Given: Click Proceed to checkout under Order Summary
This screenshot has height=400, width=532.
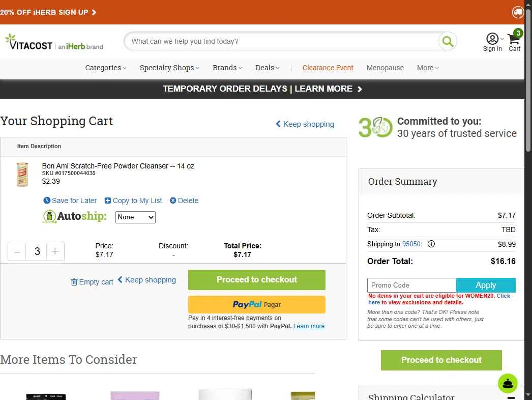Looking at the screenshot, I should [441, 360].
